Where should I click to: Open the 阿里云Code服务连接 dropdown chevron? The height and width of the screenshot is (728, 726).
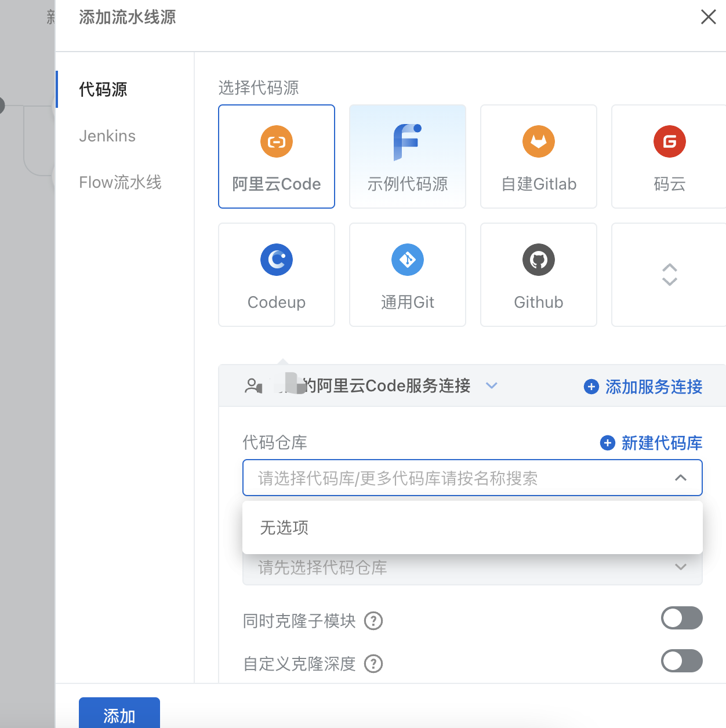492,385
